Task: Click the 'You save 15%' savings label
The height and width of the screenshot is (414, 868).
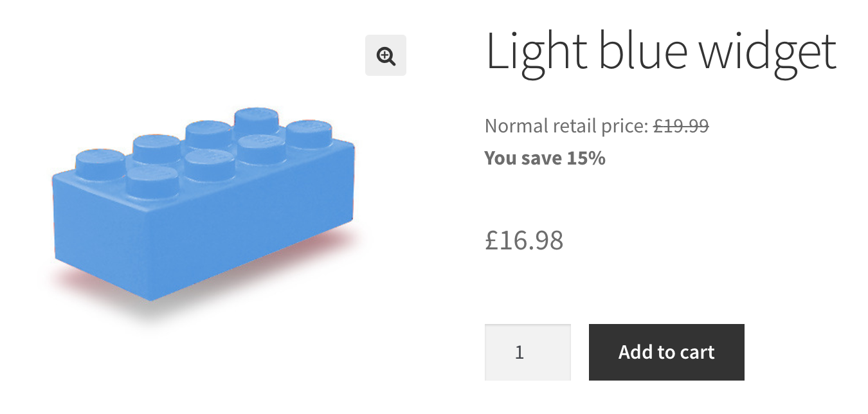Action: coord(545,157)
